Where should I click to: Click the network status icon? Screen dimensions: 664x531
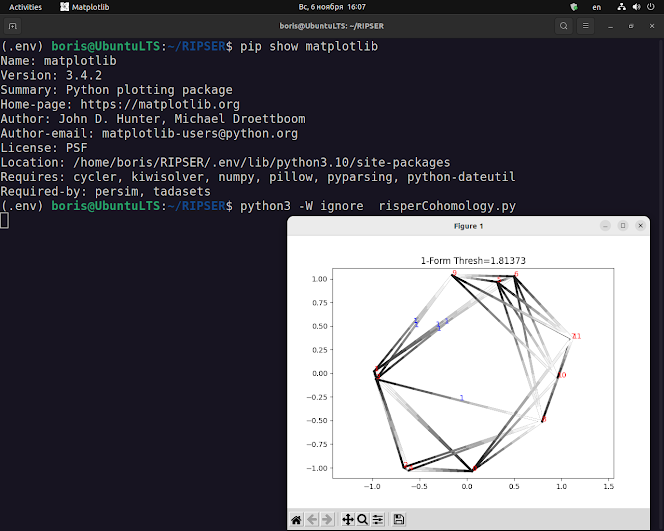pyautogui.click(x=621, y=7)
